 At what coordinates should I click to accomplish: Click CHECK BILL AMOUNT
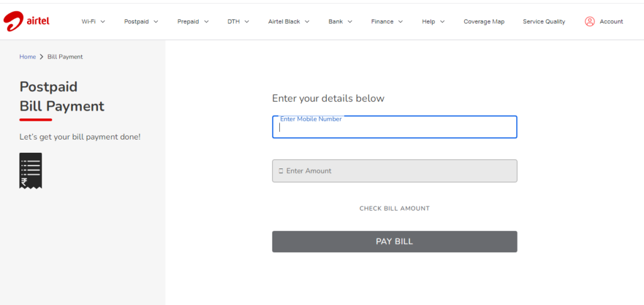coord(394,209)
